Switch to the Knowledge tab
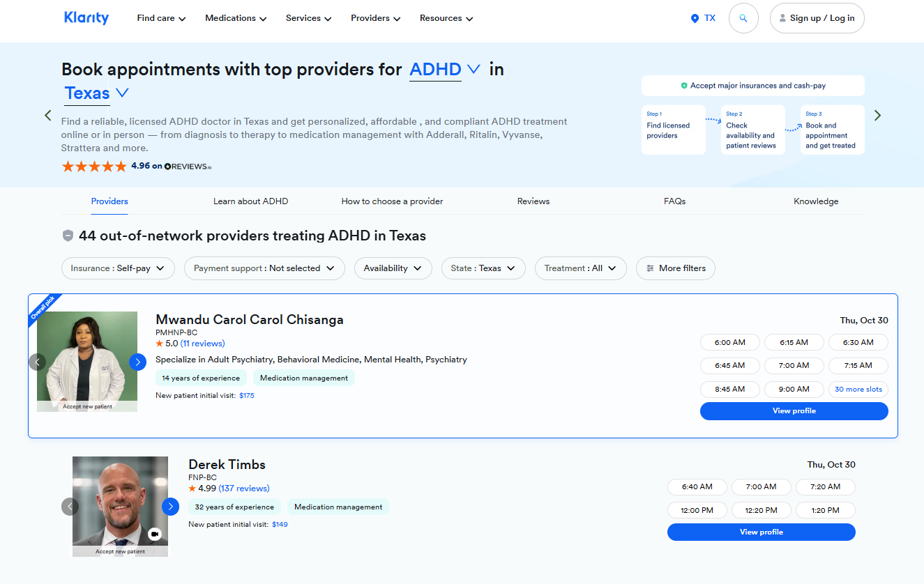The width and height of the screenshot is (924, 584). (816, 201)
